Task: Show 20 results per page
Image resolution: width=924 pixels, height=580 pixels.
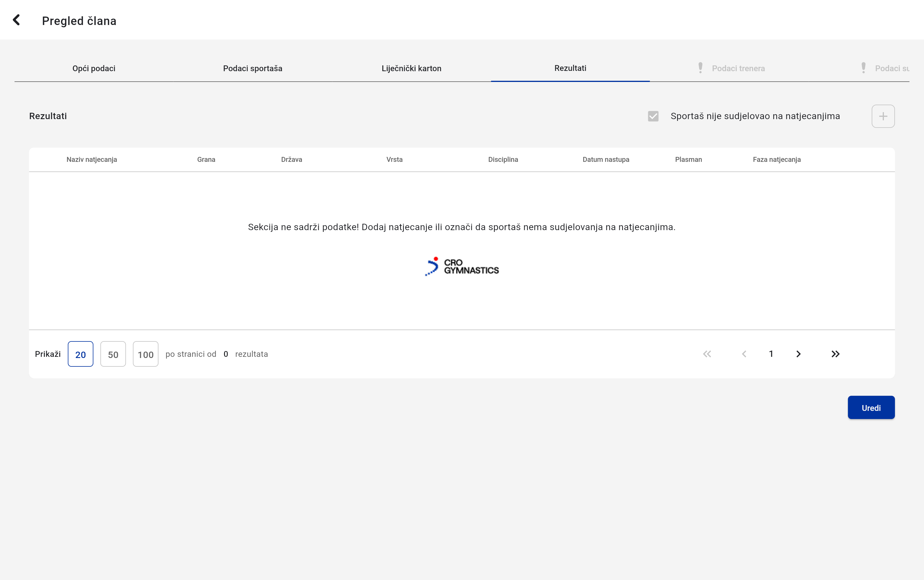Action: pos(80,354)
